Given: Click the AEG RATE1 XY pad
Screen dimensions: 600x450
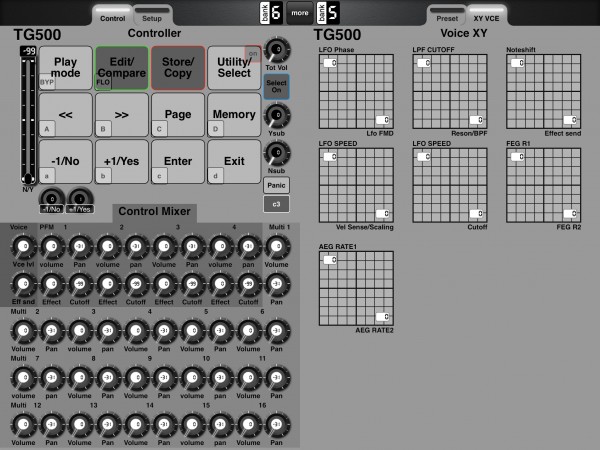Looking at the screenshot, I should (x=356, y=289).
